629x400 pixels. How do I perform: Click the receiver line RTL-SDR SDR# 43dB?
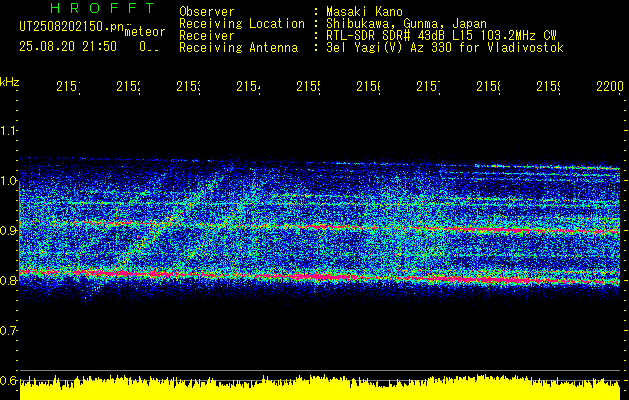[442, 36]
